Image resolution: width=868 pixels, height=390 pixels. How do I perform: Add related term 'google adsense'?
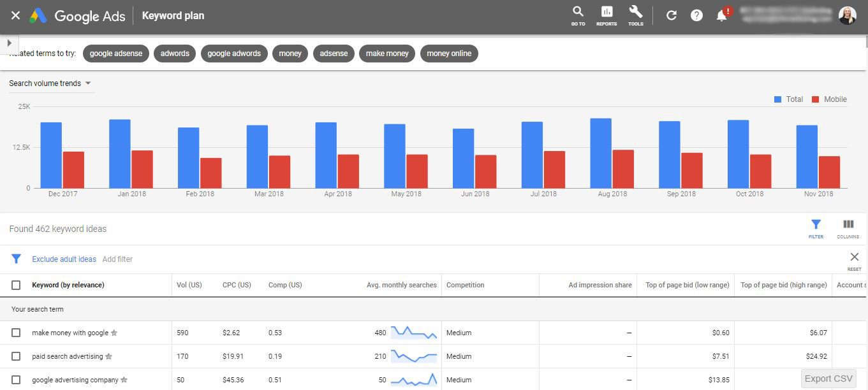(x=116, y=54)
